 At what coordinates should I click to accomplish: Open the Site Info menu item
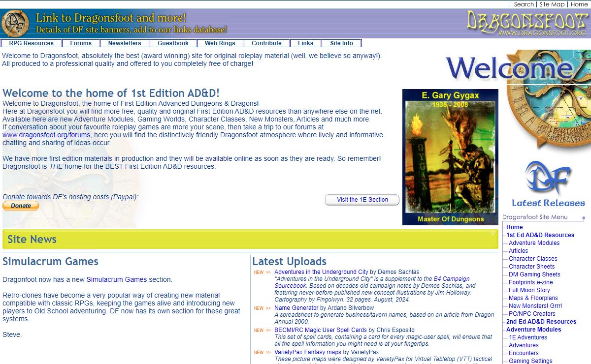point(342,43)
